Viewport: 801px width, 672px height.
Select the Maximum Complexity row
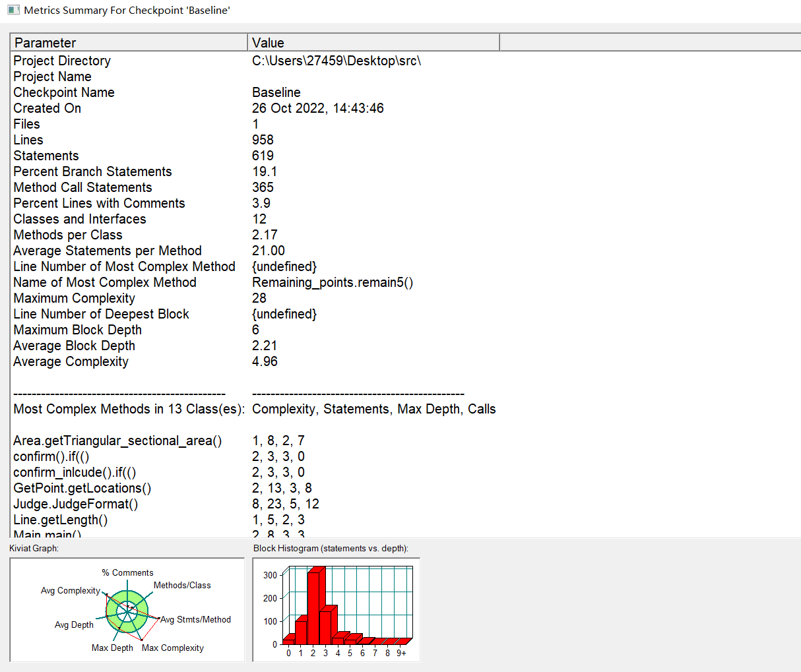tap(74, 298)
